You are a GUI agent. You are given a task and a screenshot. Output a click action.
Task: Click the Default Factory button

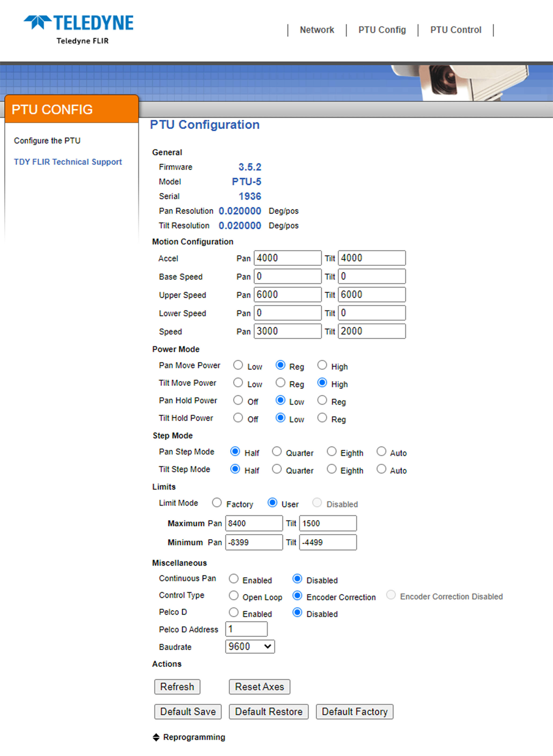(355, 712)
